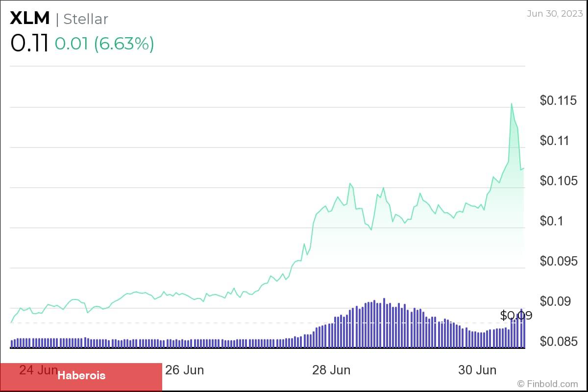This screenshot has height=392, width=588.
Task: Open the Finbold.com credit link
Action: pos(547,384)
